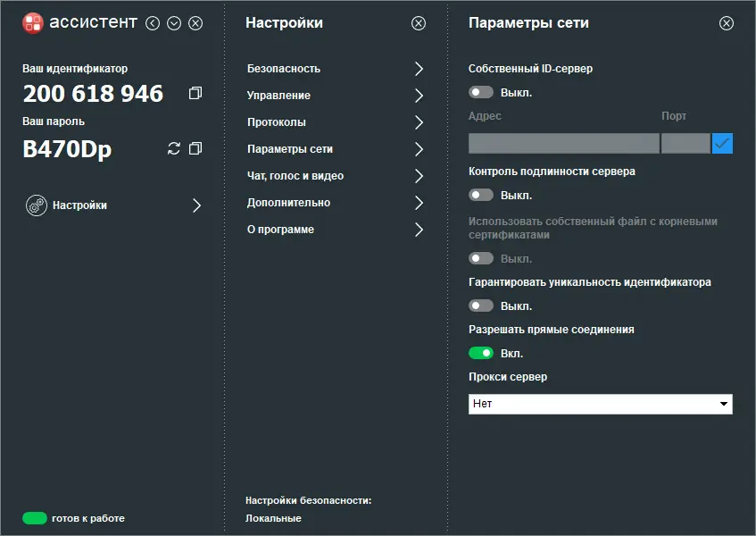The image size is (756, 536).
Task: Click the red ассистент logo icon
Action: 34,22
